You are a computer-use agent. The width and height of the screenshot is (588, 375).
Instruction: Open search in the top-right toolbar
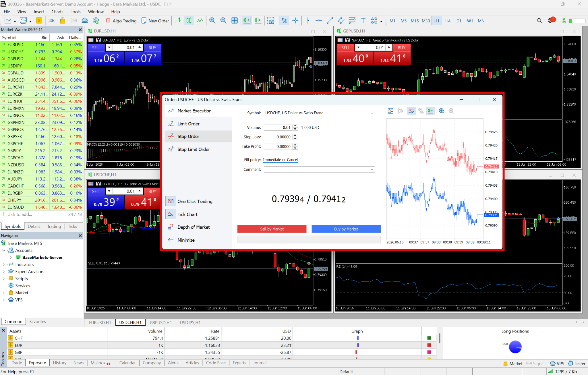click(x=539, y=21)
